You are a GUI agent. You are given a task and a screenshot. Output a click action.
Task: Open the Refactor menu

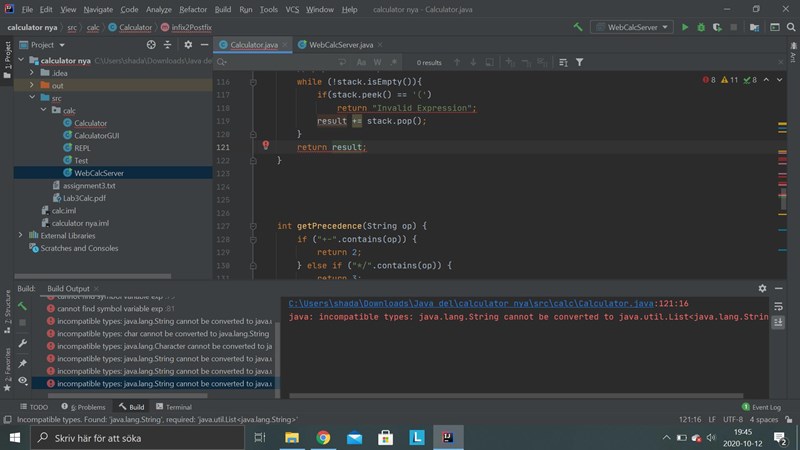(193, 9)
